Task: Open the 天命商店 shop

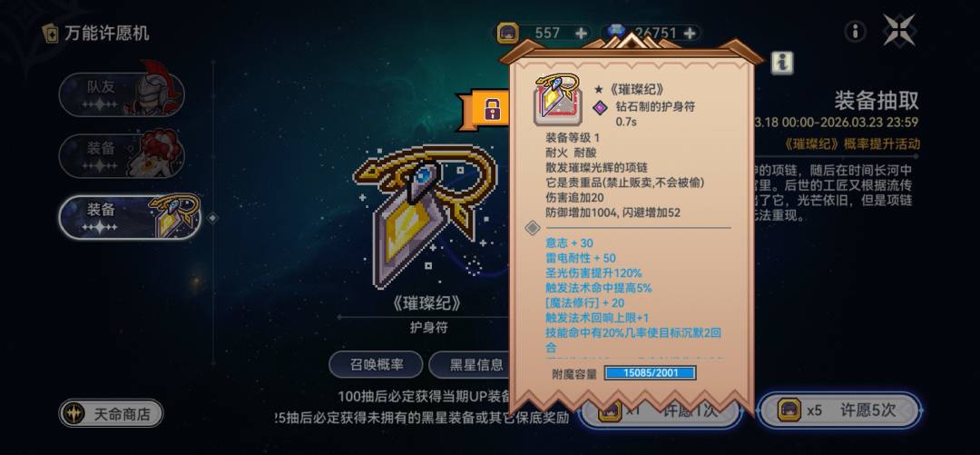Action: tap(111, 414)
